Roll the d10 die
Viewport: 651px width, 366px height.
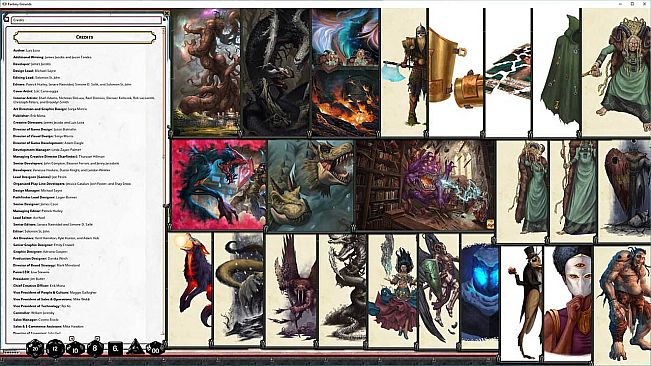coord(75,349)
